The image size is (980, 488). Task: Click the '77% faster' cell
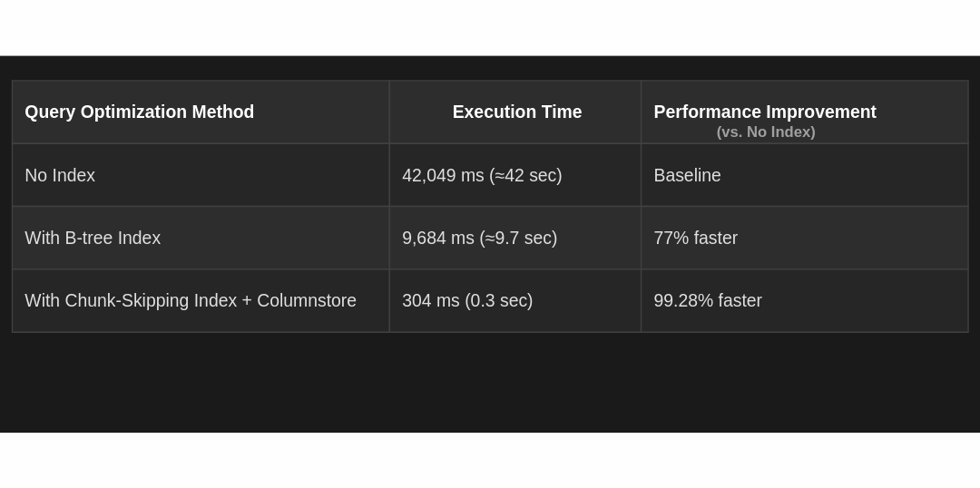[x=696, y=238]
